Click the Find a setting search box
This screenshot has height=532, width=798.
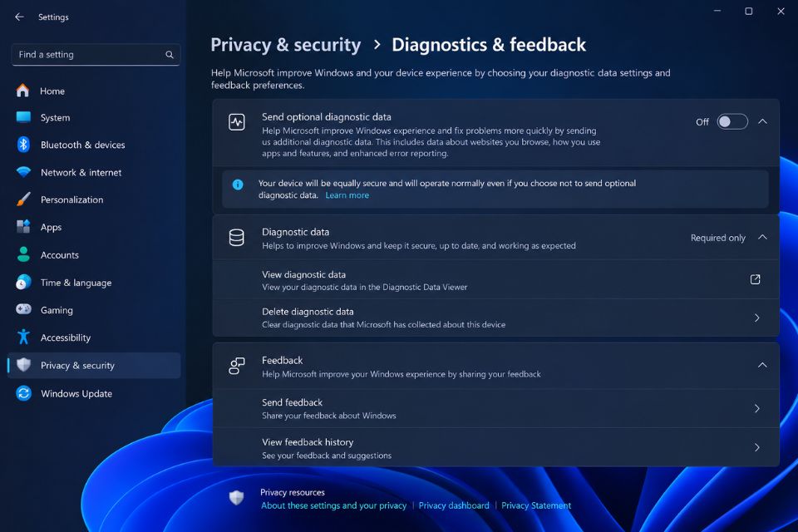pos(96,55)
